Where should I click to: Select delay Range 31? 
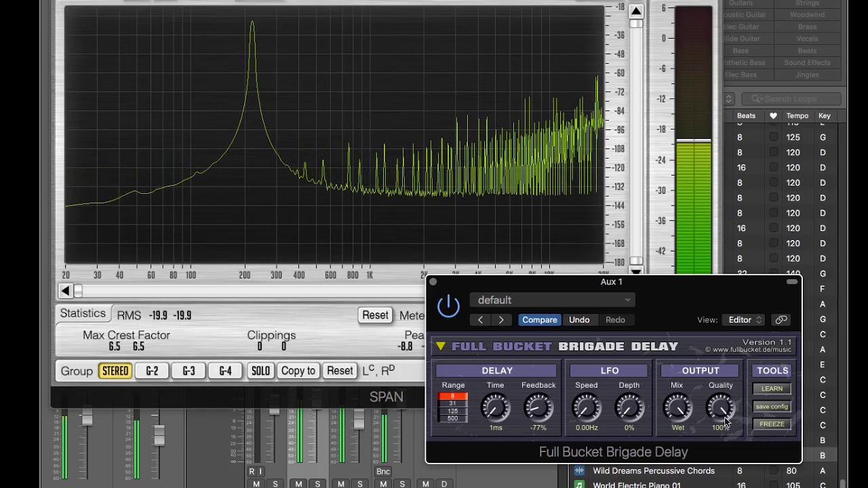[x=453, y=403]
